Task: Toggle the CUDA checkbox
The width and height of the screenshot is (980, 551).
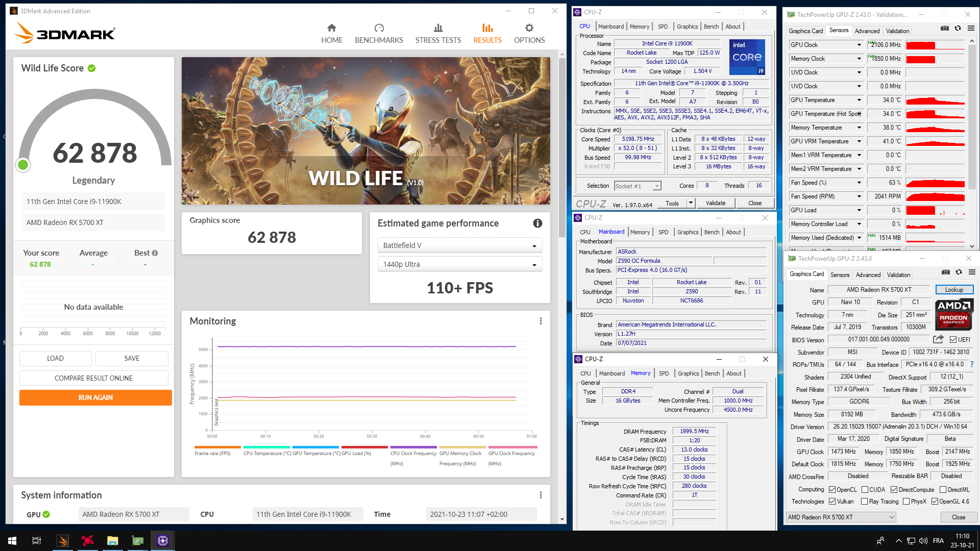Action: coord(865,490)
